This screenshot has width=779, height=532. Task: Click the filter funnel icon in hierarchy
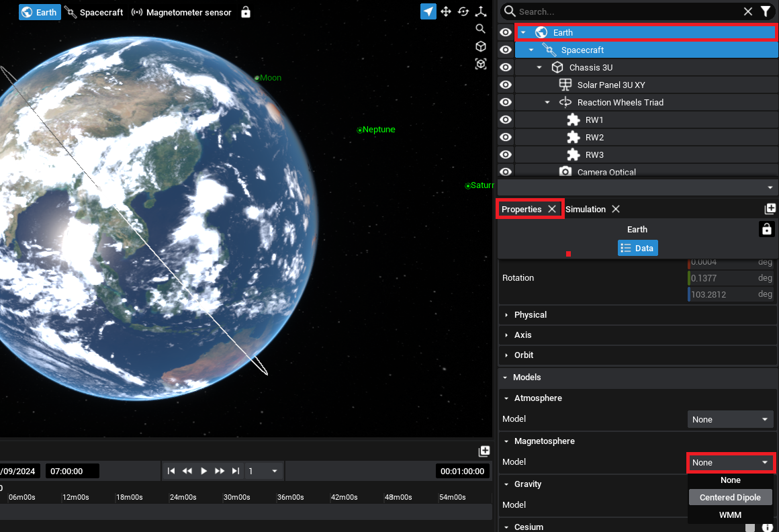766,11
